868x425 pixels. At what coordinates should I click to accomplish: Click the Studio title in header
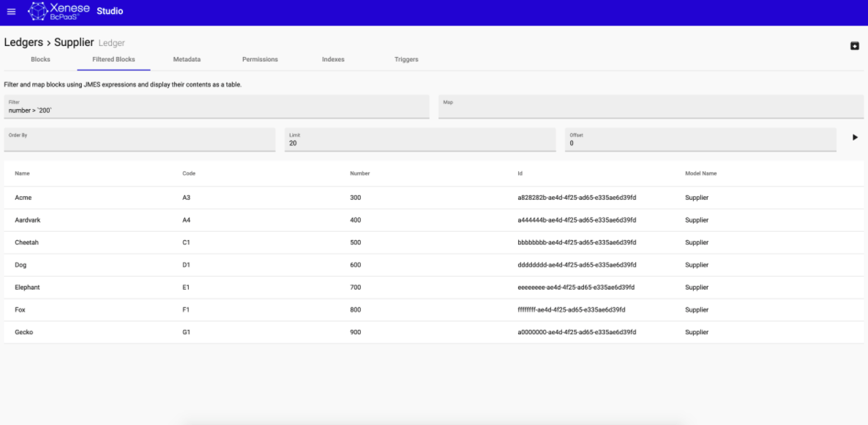[110, 11]
